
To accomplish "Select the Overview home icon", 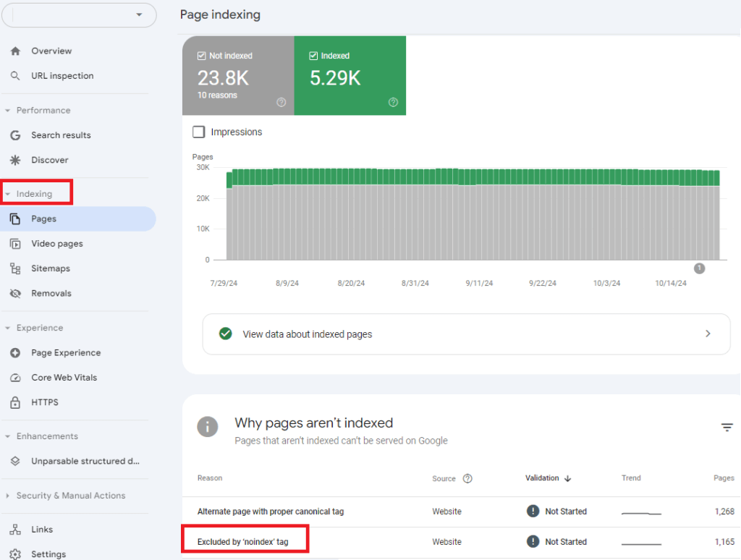I will click(x=14, y=51).
